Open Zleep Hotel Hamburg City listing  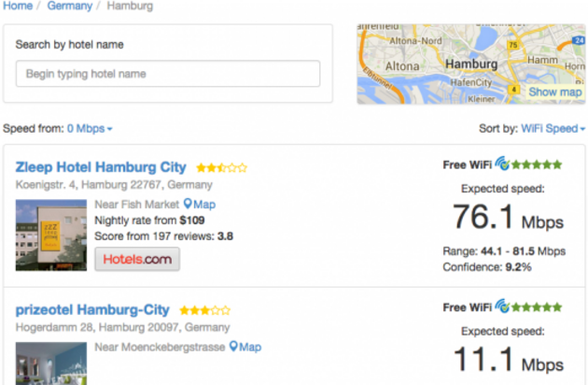101,167
